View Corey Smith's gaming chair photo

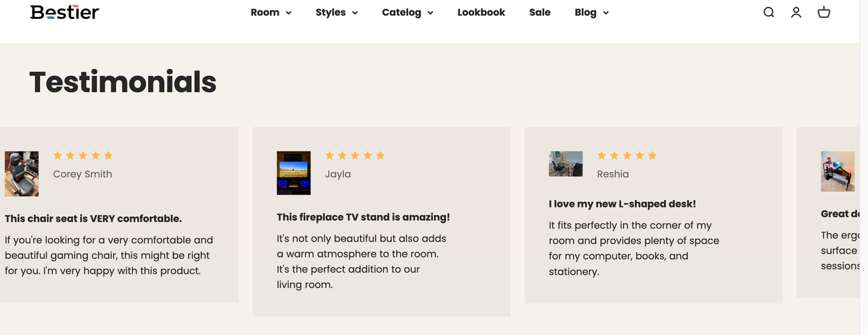[x=22, y=174]
